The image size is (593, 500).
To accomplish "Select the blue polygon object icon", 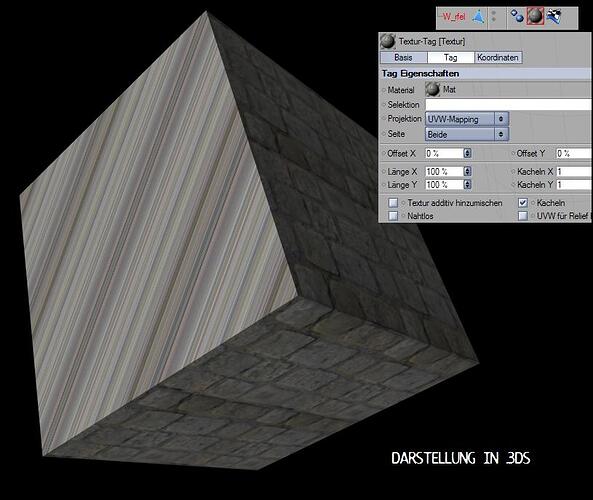I will pyautogui.click(x=479, y=17).
